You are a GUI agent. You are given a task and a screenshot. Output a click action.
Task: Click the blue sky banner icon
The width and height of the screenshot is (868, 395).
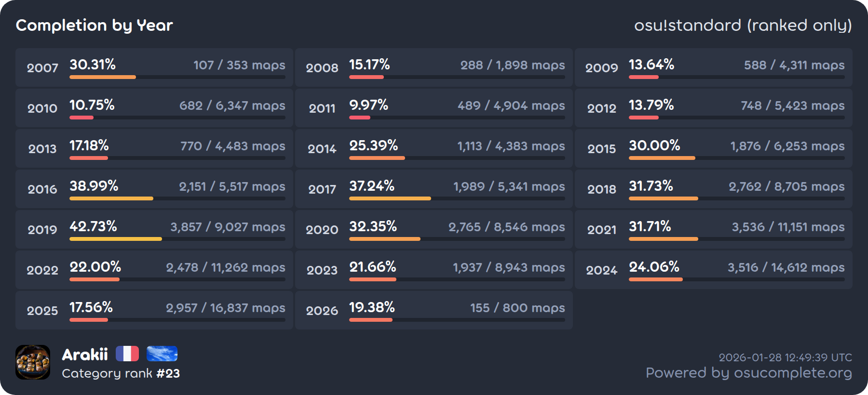coord(162,354)
